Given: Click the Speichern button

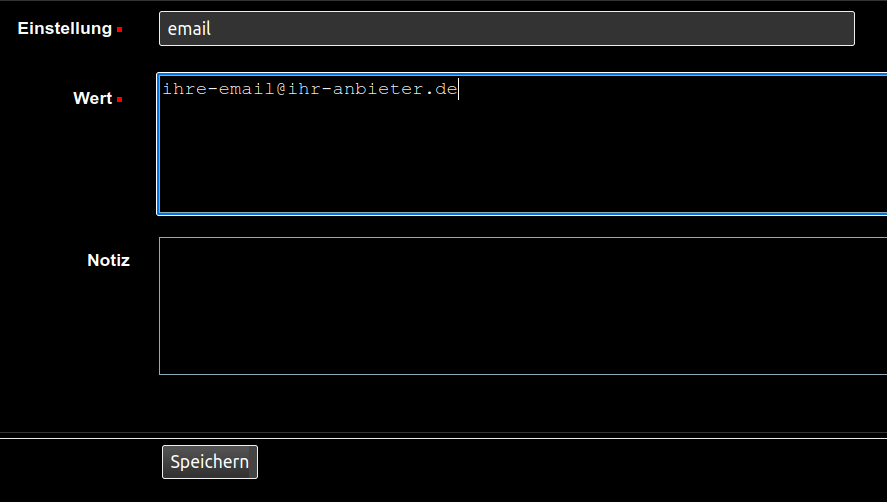Looking at the screenshot, I should tap(210, 462).
